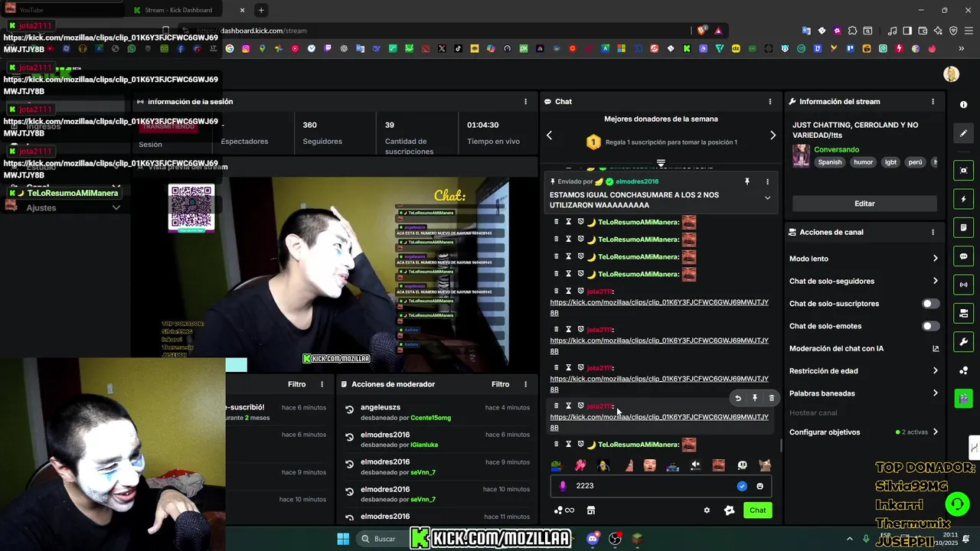Screen dimensions: 980x551
Task: Open Acciones de canal three-dot menu
Action: coord(933,232)
